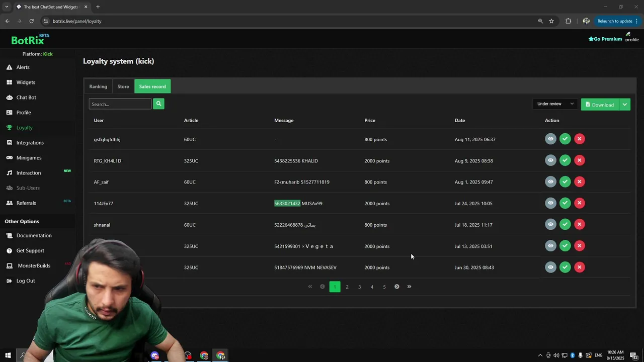The width and height of the screenshot is (644, 362).
Task: Go to pagination page 2
Action: 347,287
